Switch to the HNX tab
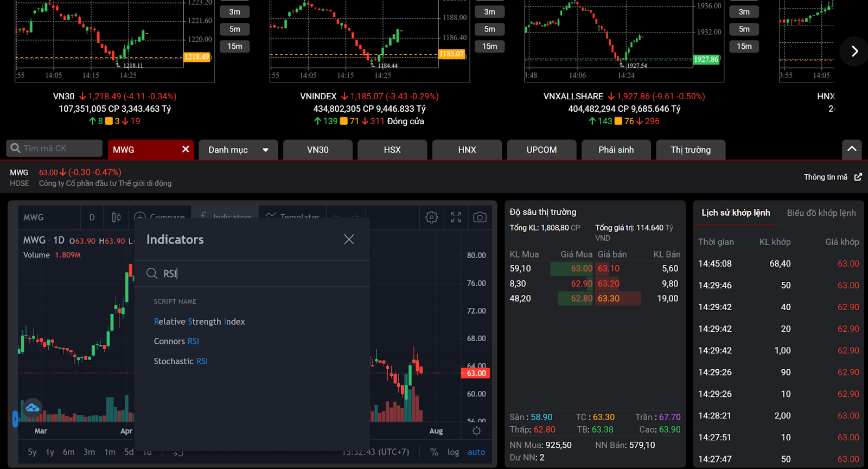Image resolution: width=868 pixels, height=469 pixels. coord(467,150)
